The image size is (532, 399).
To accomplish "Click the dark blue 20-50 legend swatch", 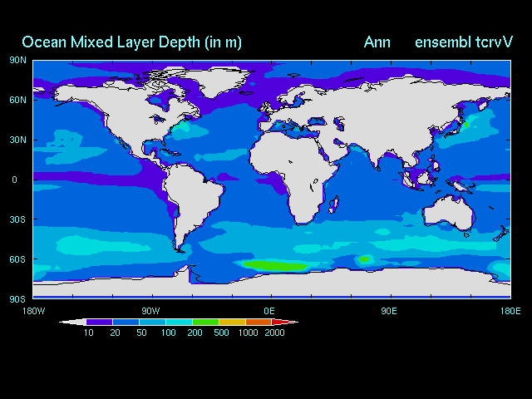I will coord(126,322).
